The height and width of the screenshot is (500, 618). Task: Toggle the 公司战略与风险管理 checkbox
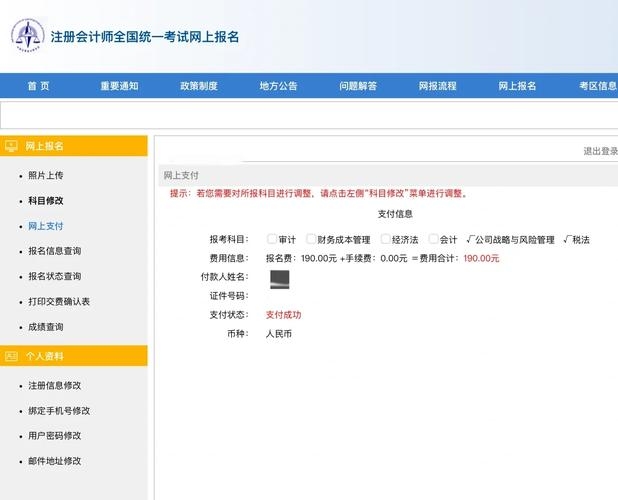(x=469, y=239)
